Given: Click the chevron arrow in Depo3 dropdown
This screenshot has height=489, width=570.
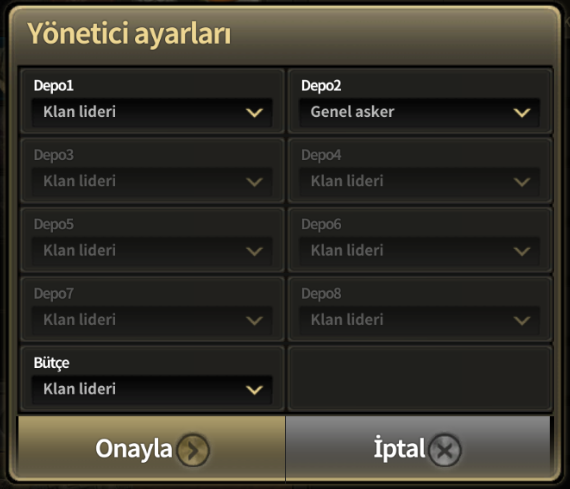Looking at the screenshot, I should coord(254,182).
